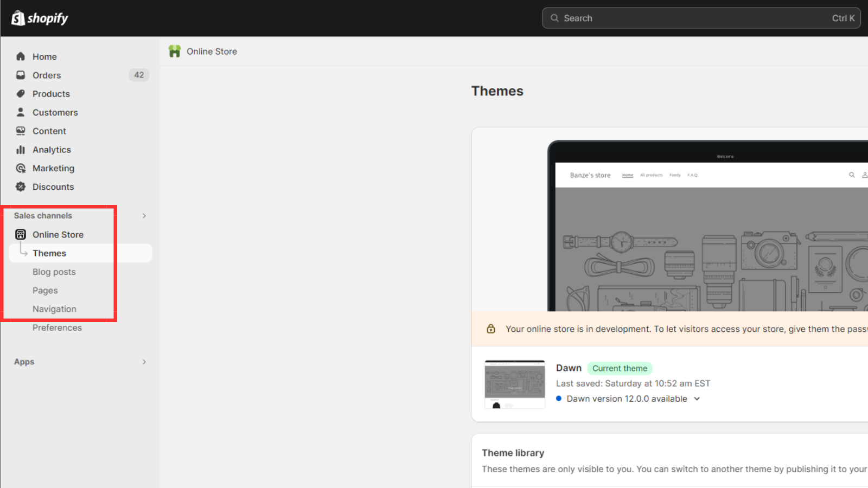Select the Products tag icon
This screenshot has height=488, width=868.
coord(20,93)
